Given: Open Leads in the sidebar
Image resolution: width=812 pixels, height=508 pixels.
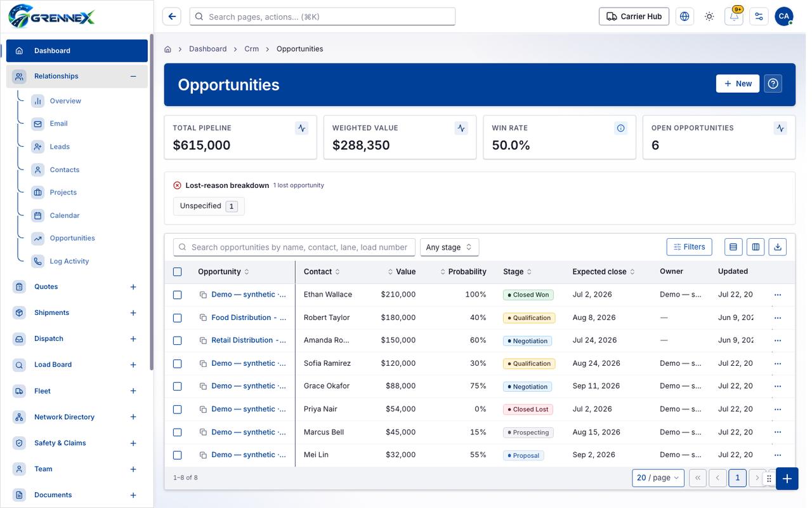Looking at the screenshot, I should coord(60,147).
